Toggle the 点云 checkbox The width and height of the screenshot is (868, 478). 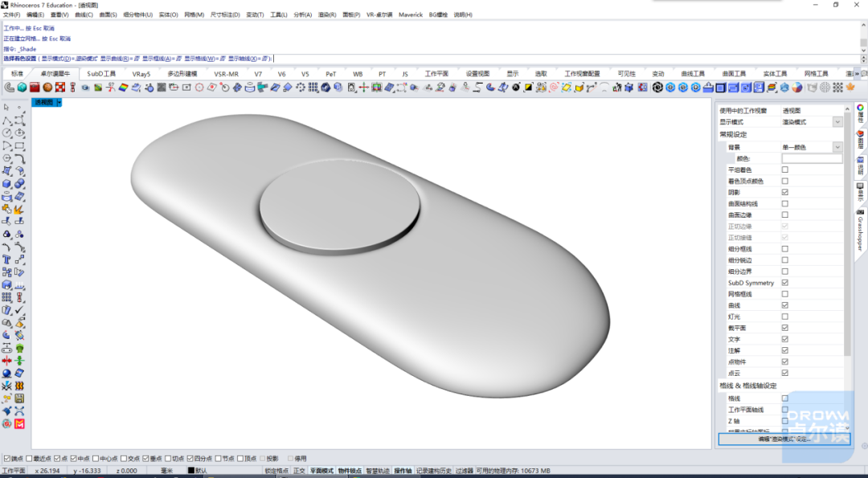click(784, 373)
